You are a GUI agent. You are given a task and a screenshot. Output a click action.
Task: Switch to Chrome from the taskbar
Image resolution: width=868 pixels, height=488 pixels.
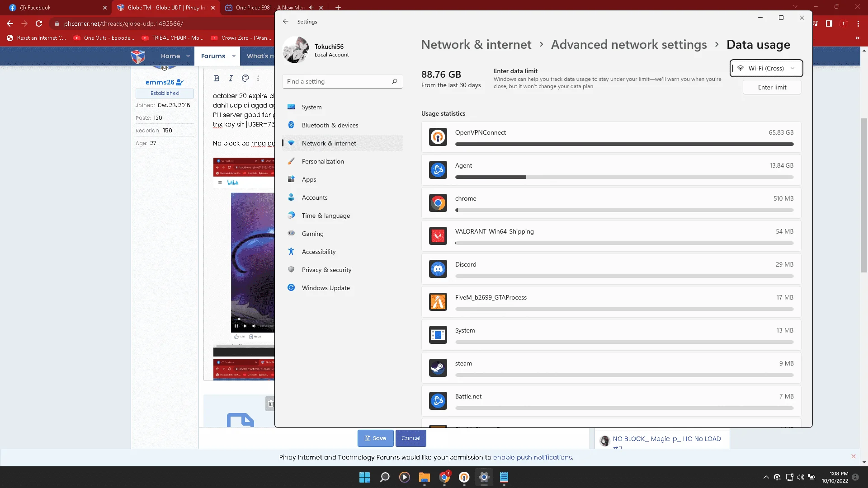click(444, 477)
